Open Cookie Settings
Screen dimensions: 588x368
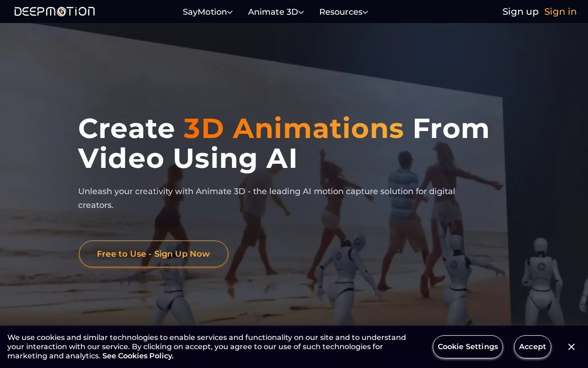(x=468, y=347)
